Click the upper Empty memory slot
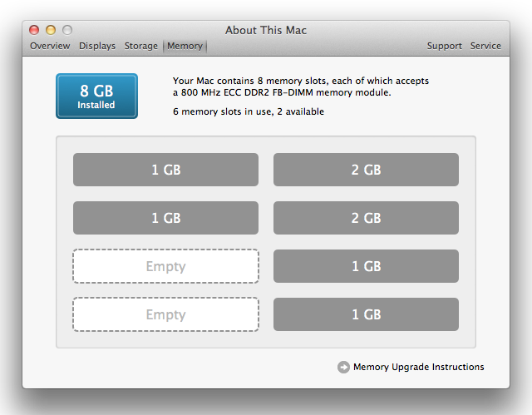This screenshot has height=415, width=532. pyautogui.click(x=165, y=266)
